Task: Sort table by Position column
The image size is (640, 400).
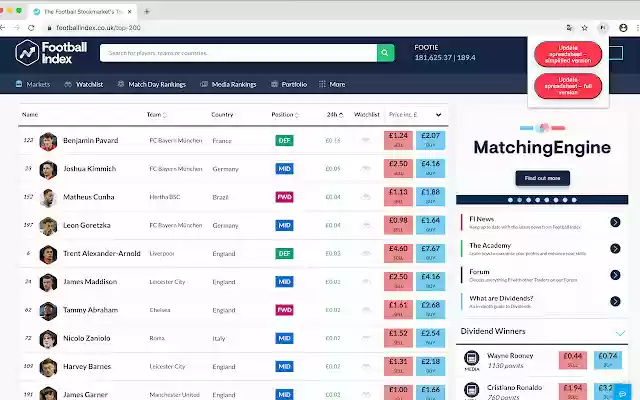Action: tap(285, 115)
